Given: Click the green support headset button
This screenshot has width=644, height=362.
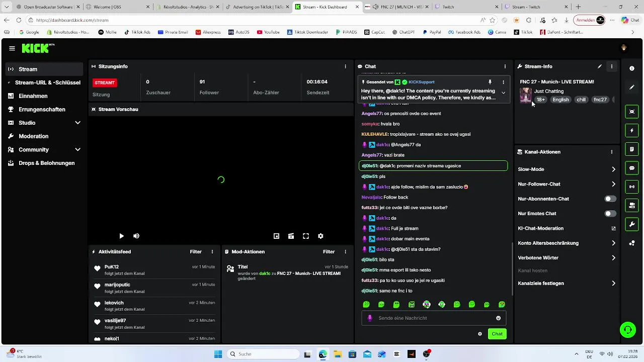Looking at the screenshot, I should 627,330.
